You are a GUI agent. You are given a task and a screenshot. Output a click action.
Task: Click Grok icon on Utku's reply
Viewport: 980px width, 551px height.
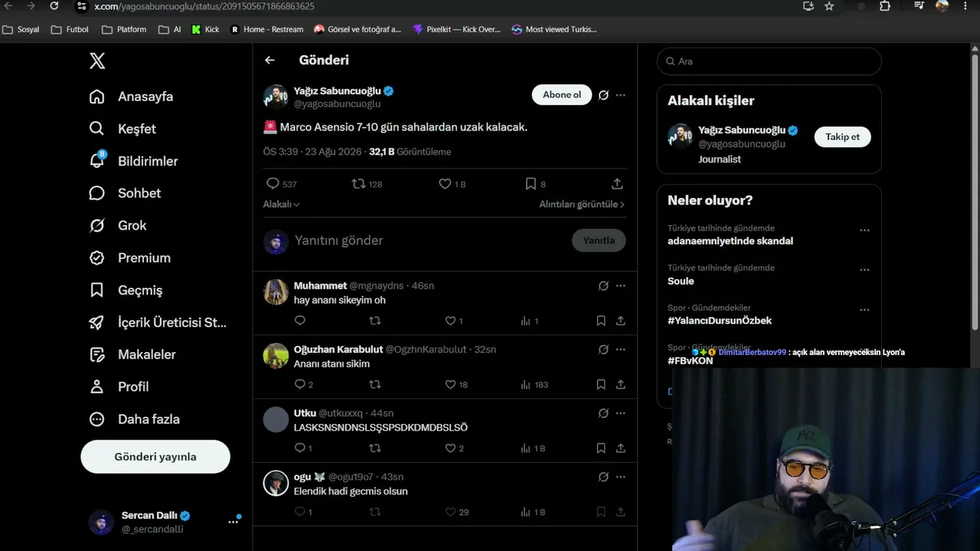[603, 413]
